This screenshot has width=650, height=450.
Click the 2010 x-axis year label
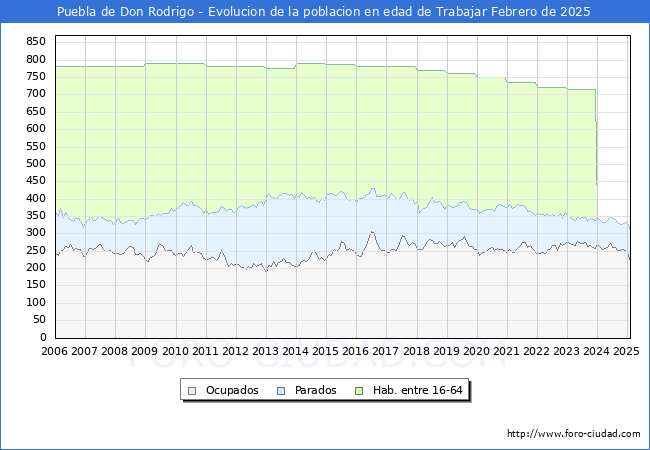(x=175, y=351)
